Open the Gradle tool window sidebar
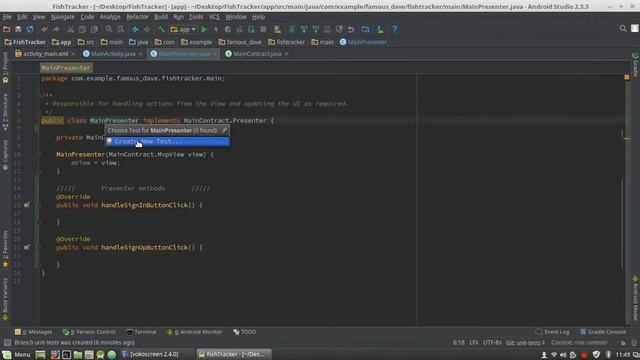The width and height of the screenshot is (640, 360). [635, 64]
